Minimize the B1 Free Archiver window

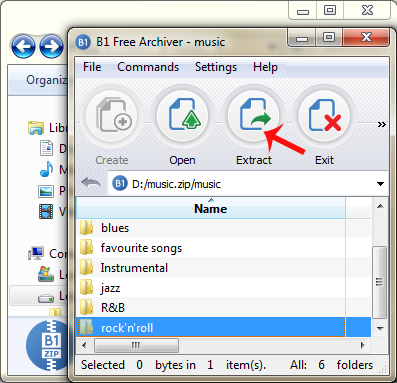302,38
